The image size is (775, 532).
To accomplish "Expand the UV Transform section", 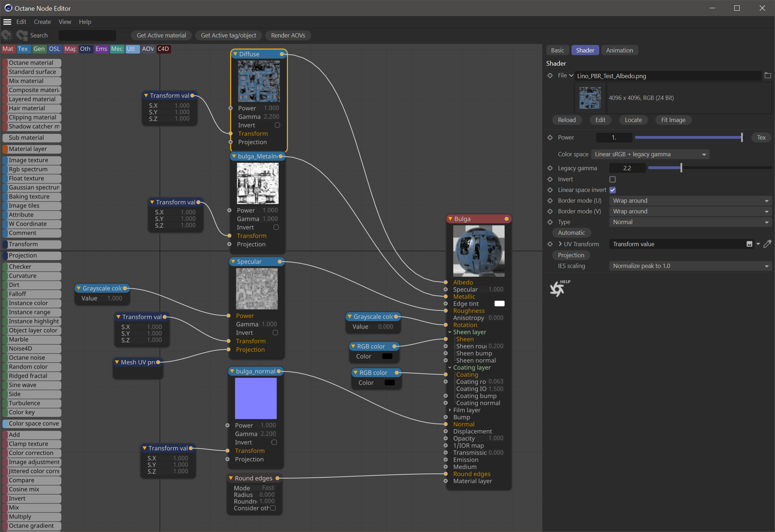I will coord(560,244).
